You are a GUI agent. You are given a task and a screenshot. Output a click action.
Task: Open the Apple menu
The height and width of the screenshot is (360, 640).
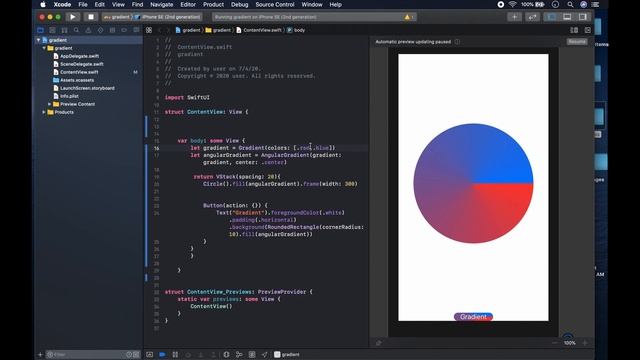[x=43, y=4]
